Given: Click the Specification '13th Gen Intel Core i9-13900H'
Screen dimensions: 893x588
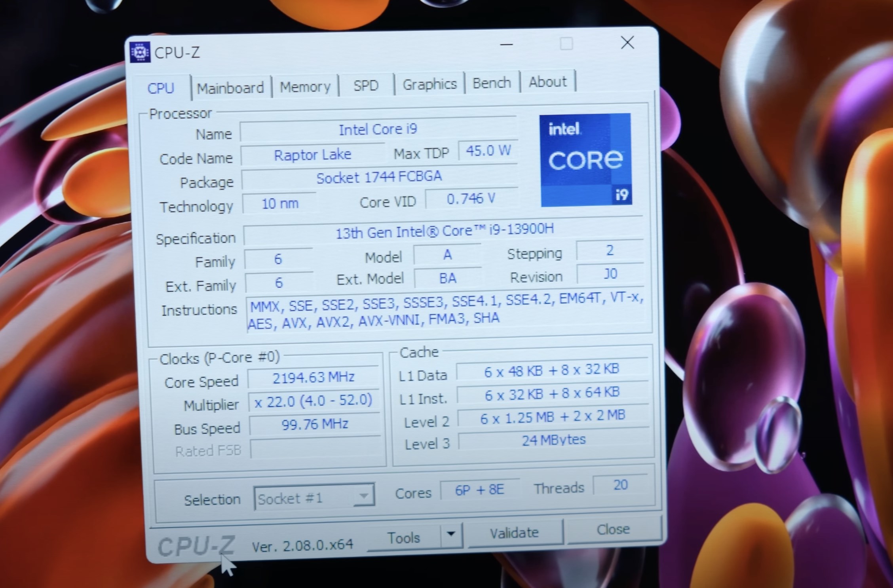Looking at the screenshot, I should click(x=444, y=231).
